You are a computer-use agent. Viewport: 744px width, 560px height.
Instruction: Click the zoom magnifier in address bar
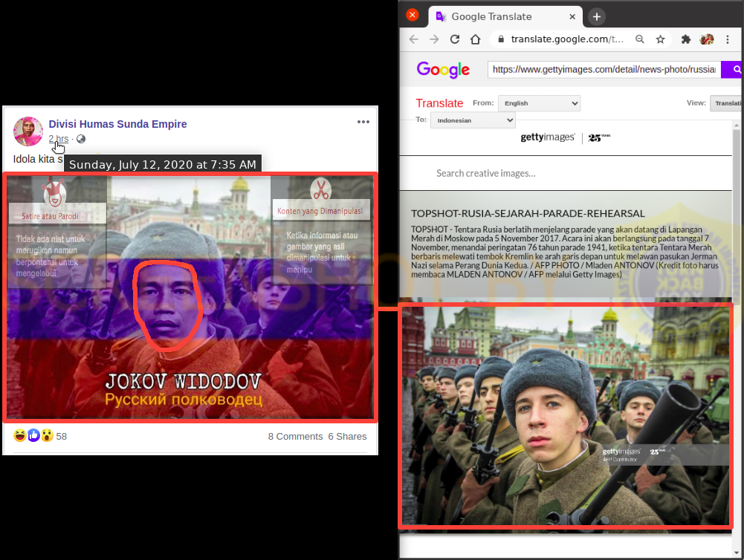click(x=640, y=39)
